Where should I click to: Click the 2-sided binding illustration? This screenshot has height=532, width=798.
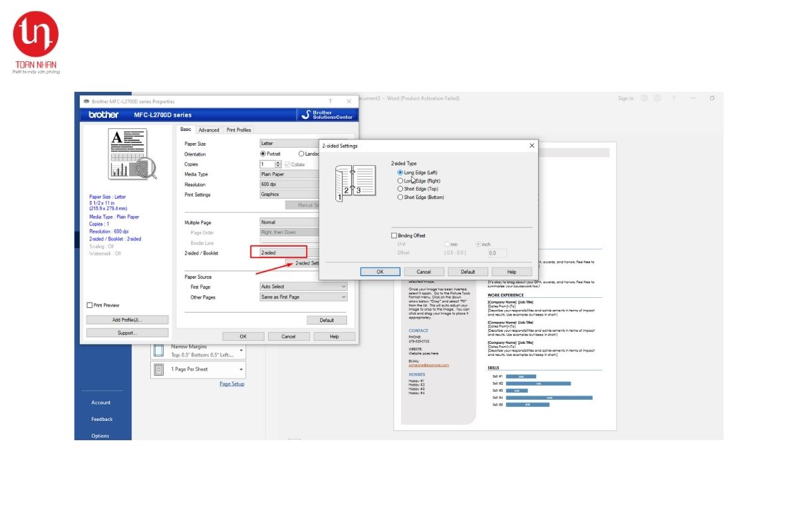tap(355, 182)
